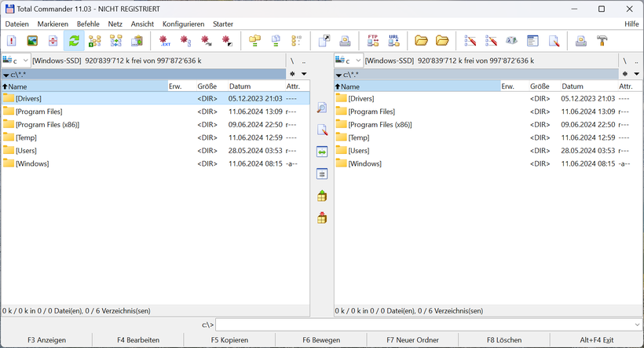Click the F4 Bearbeiten button
Image resolution: width=644 pixels, height=348 pixels.
coord(138,340)
